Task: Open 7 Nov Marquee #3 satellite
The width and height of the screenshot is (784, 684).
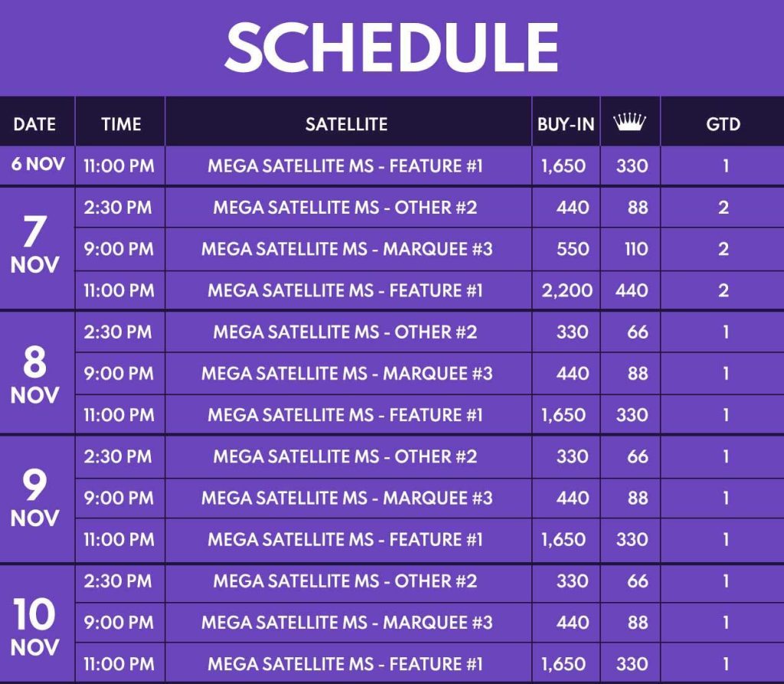Action: tap(347, 249)
